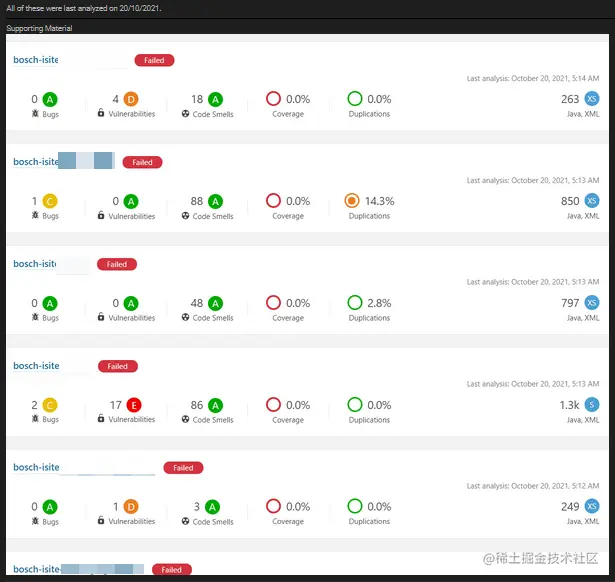Image resolution: width=615 pixels, height=582 pixels.
Task: Click the vulnerabilities count 17
Action: tap(115, 405)
